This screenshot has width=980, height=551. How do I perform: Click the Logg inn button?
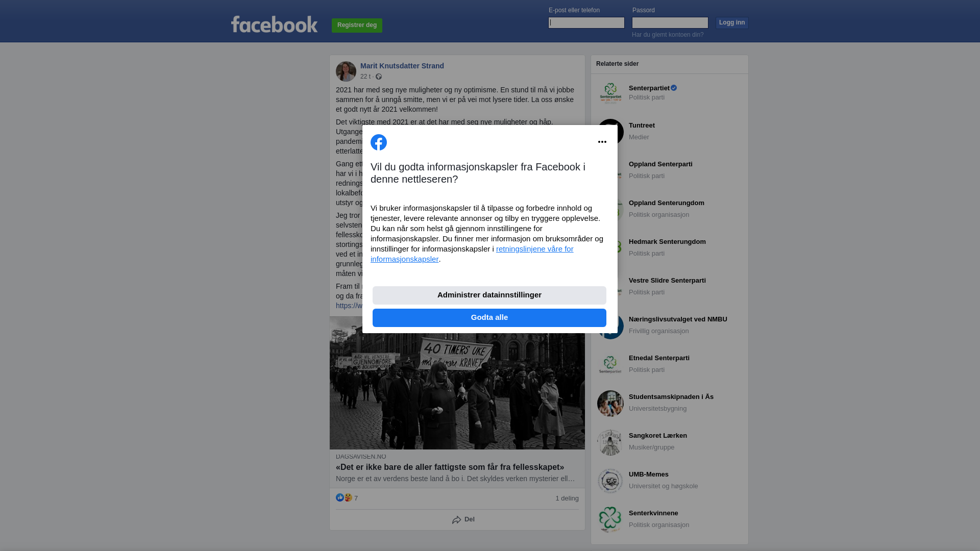click(x=732, y=23)
